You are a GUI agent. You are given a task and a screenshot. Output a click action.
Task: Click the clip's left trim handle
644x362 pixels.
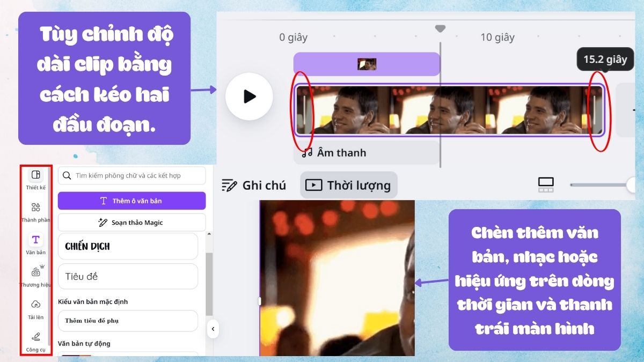coord(304,110)
